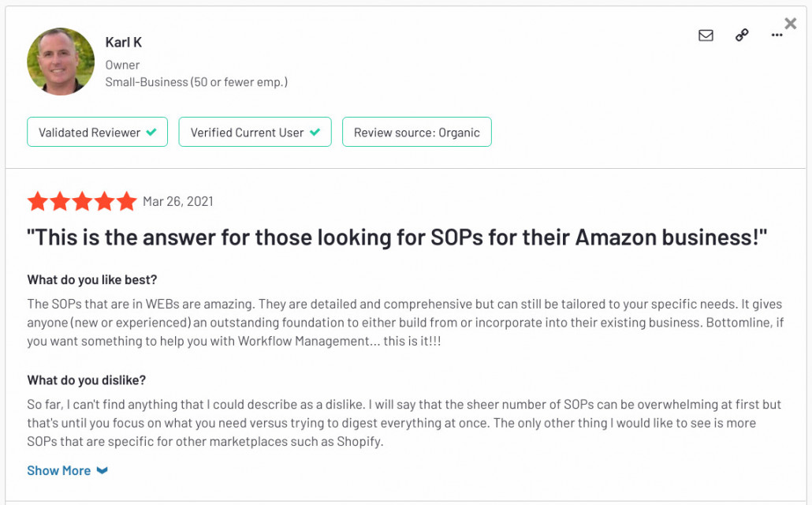Click the reviewer name Karl K
The width and height of the screenshot is (812, 505).
tap(123, 43)
